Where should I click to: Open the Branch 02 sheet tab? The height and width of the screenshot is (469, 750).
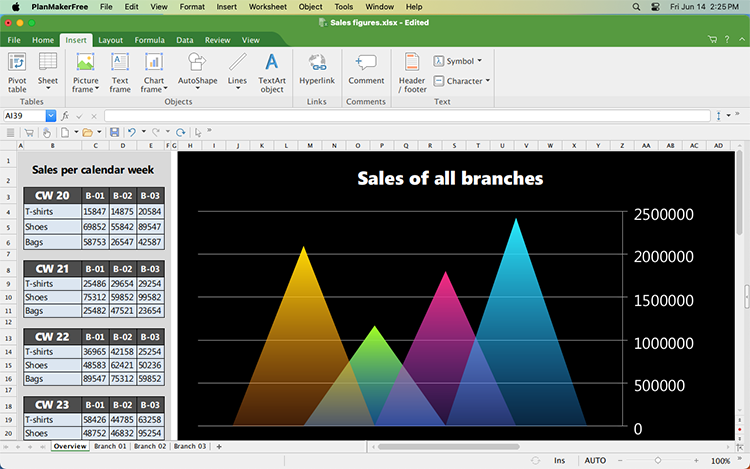tap(150, 446)
